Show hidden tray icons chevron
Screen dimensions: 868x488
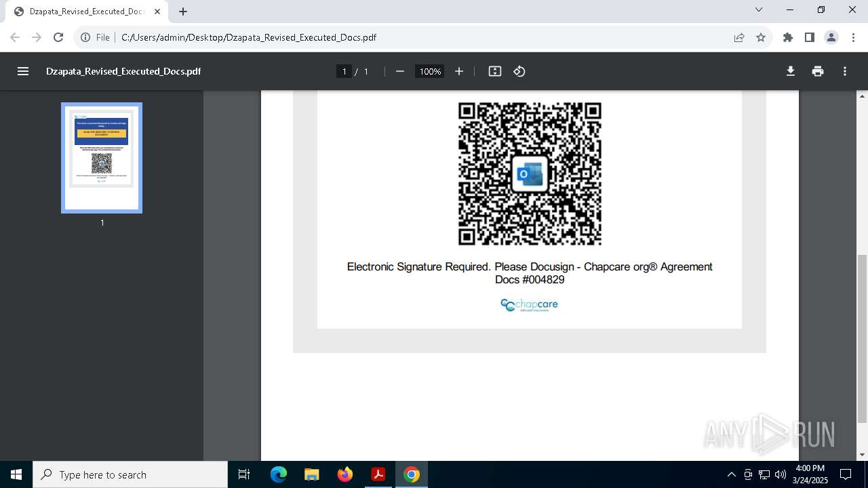pos(731,474)
